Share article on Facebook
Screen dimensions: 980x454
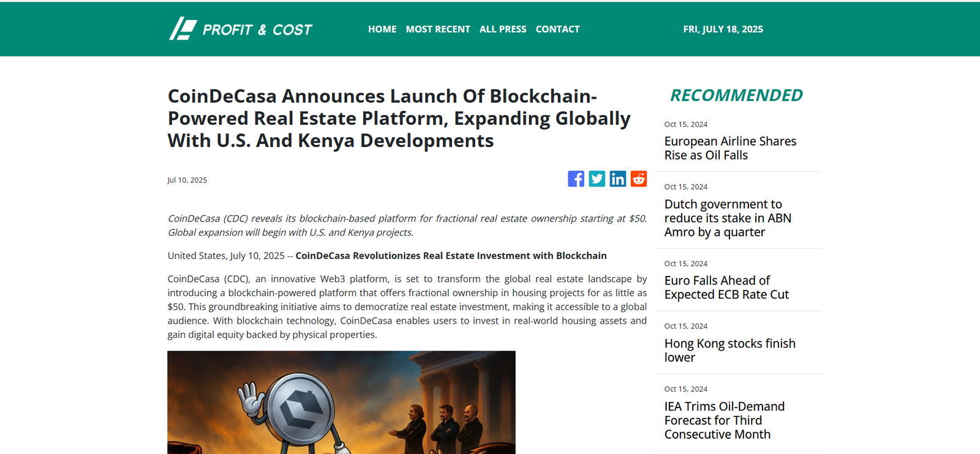tap(576, 179)
